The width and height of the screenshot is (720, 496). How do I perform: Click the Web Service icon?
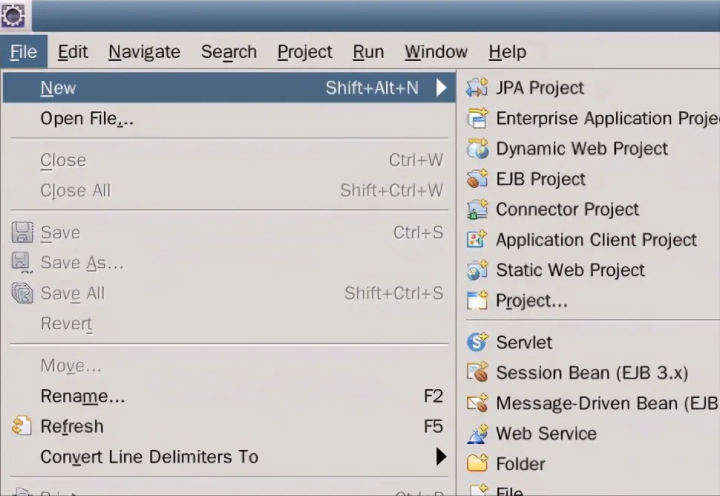tap(477, 433)
